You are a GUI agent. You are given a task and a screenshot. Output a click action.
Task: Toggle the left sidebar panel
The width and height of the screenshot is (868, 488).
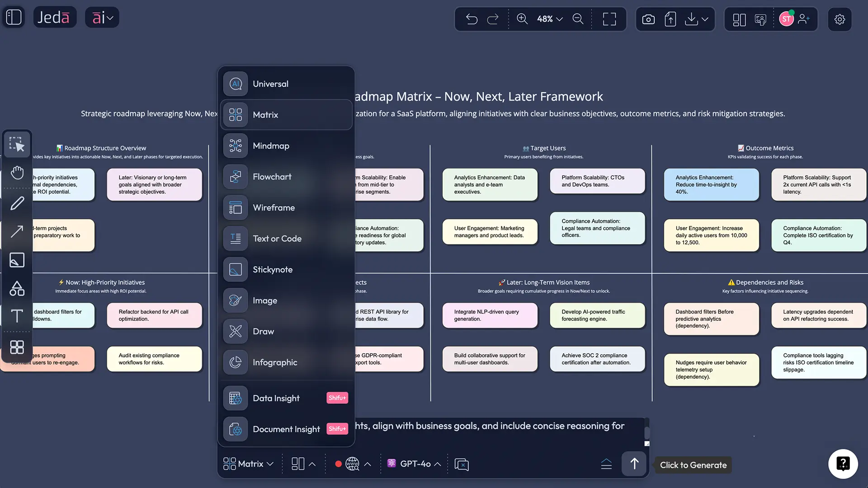click(14, 18)
